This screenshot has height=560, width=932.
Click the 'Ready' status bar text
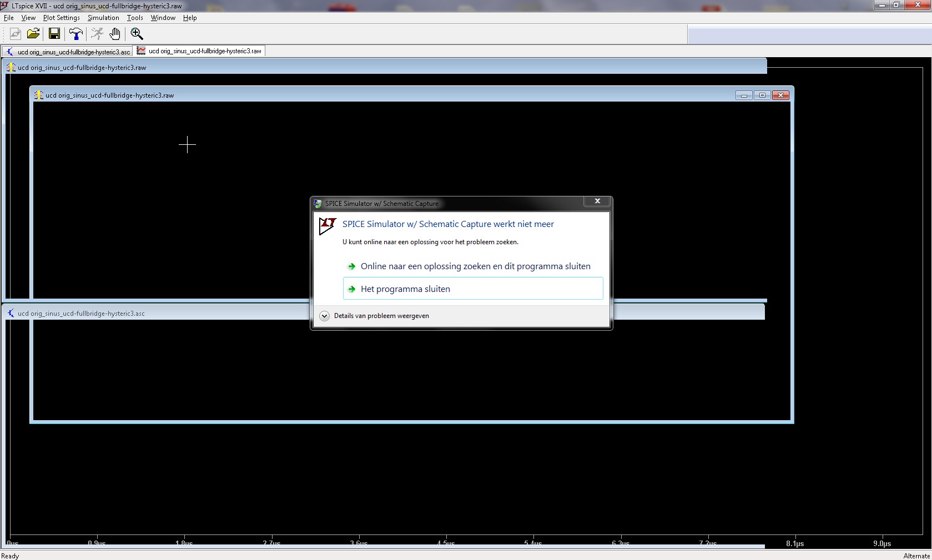[10, 556]
